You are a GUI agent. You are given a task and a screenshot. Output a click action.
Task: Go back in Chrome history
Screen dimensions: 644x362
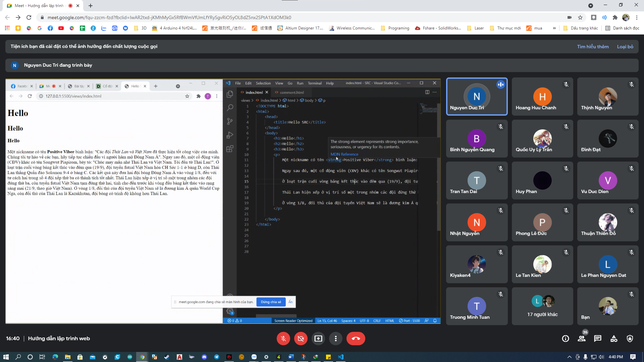[x=7, y=17]
